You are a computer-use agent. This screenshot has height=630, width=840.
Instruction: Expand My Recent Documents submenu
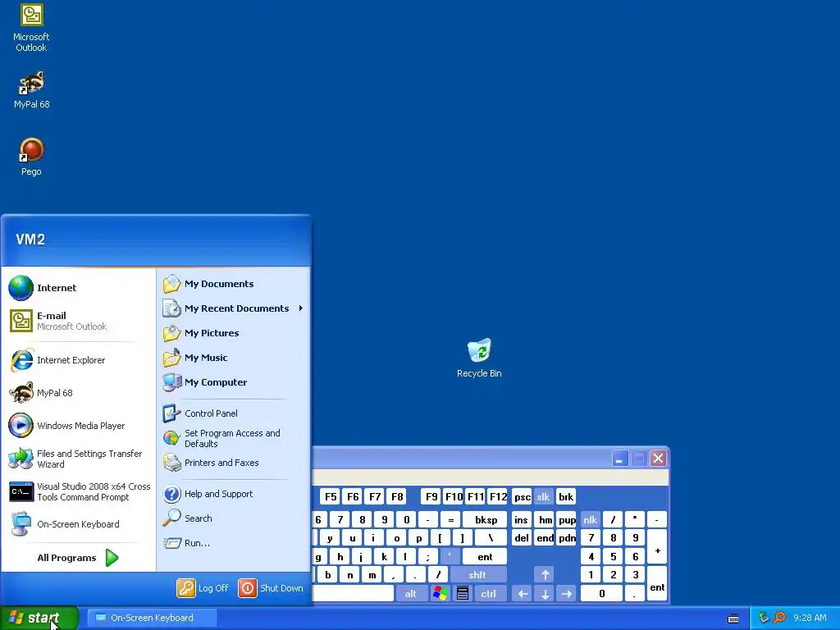point(233,308)
